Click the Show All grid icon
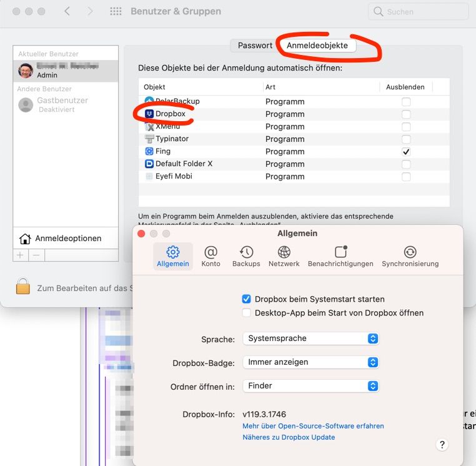Viewport: 476px width, 466px height. 116,11
